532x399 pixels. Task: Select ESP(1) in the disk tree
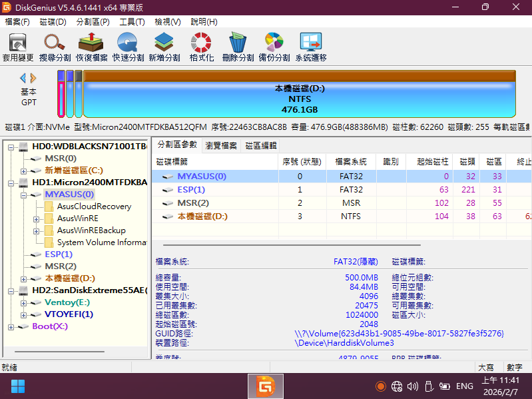[x=59, y=254]
